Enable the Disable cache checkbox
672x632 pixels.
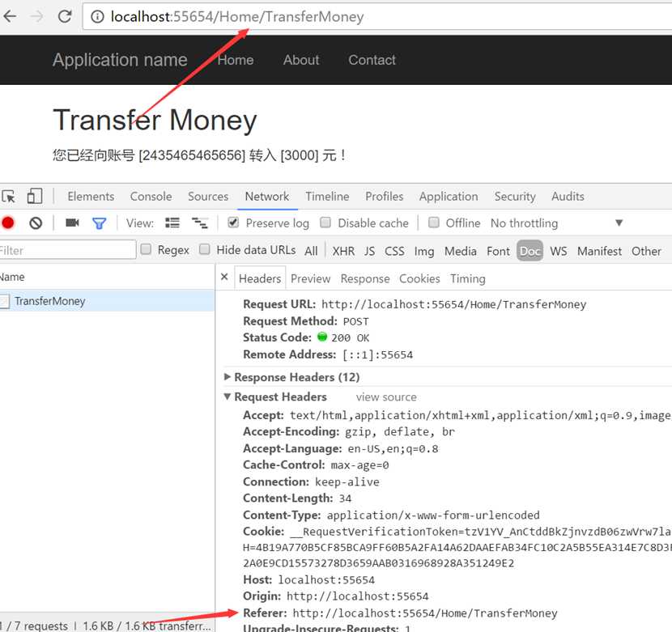pyautogui.click(x=325, y=222)
